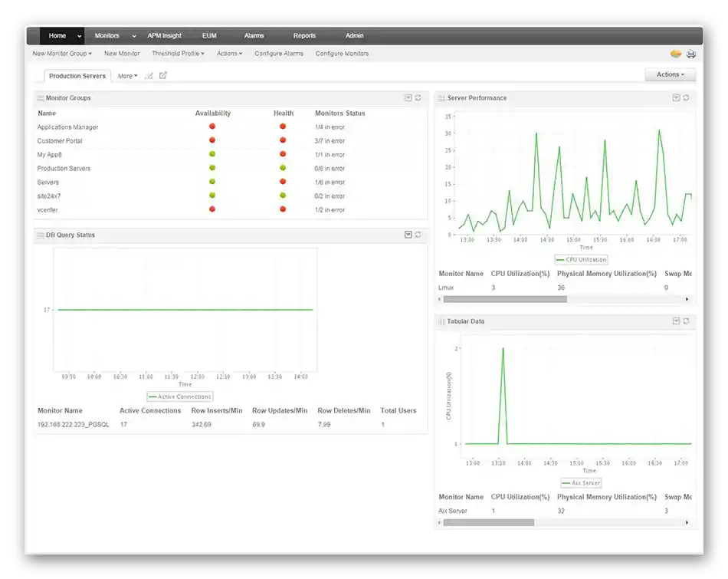Click '1/4 in error' status text
728x579 pixels.
point(330,127)
